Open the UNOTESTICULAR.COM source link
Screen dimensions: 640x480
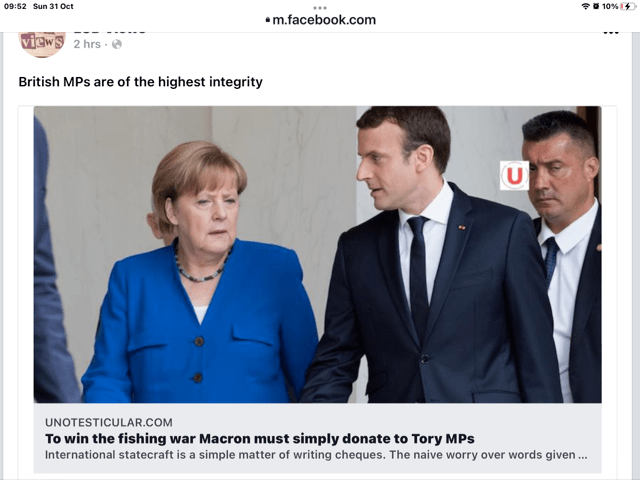[x=109, y=422]
